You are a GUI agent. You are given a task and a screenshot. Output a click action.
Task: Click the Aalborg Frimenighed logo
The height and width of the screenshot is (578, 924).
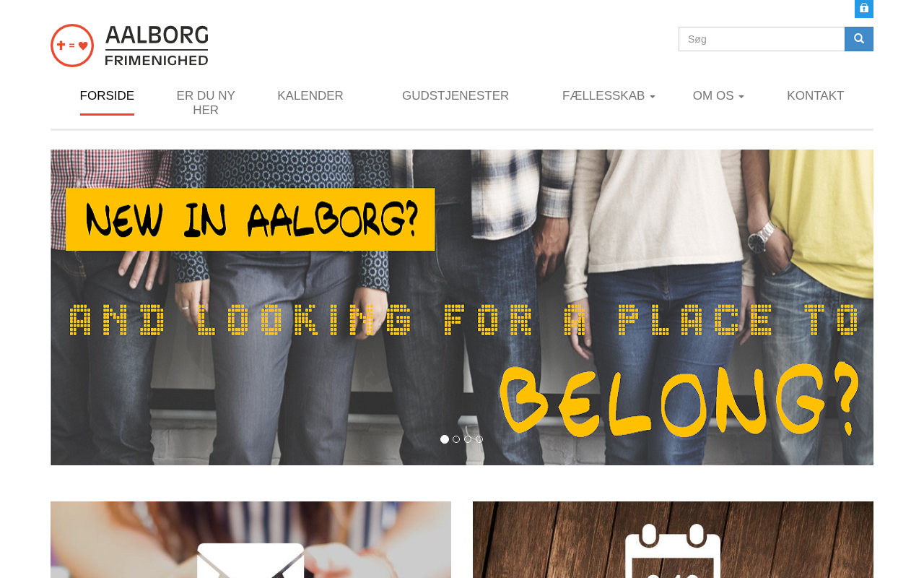130,46
